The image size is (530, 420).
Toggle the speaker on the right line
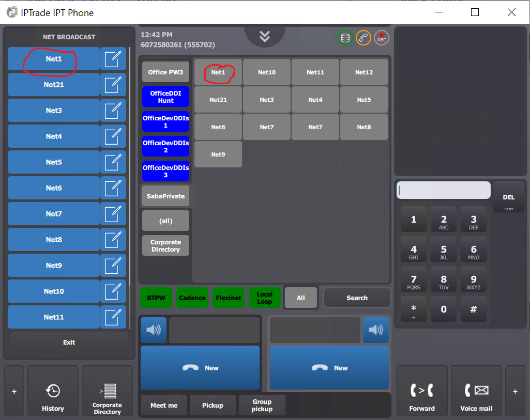click(x=376, y=330)
